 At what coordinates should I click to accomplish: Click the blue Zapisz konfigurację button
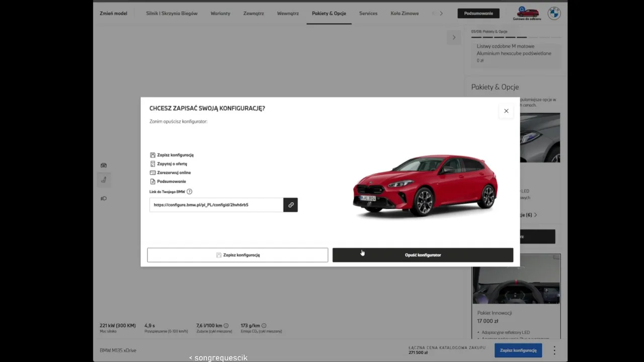(518, 350)
